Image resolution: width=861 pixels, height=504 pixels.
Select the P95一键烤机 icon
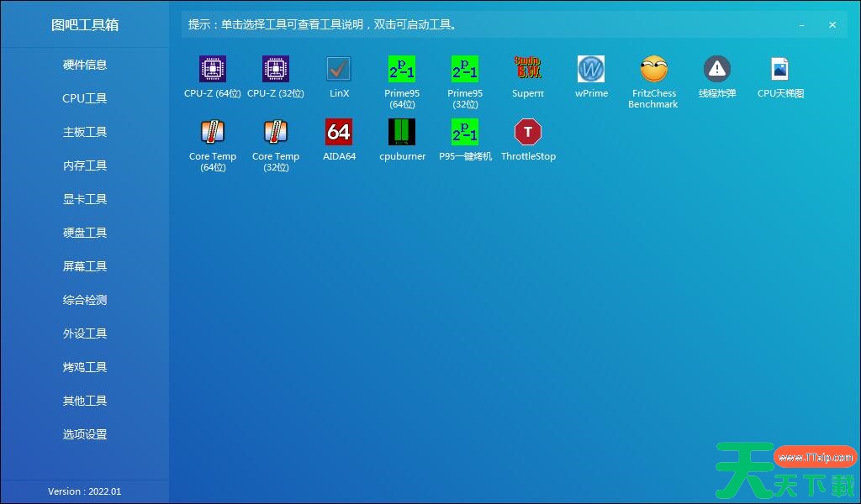465,132
